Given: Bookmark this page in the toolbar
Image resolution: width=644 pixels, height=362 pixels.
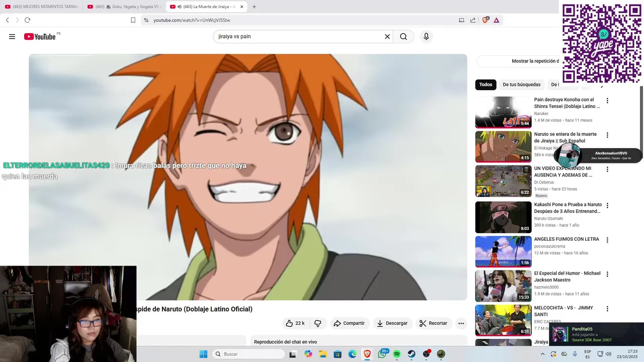Looking at the screenshot, I should 133,20.
